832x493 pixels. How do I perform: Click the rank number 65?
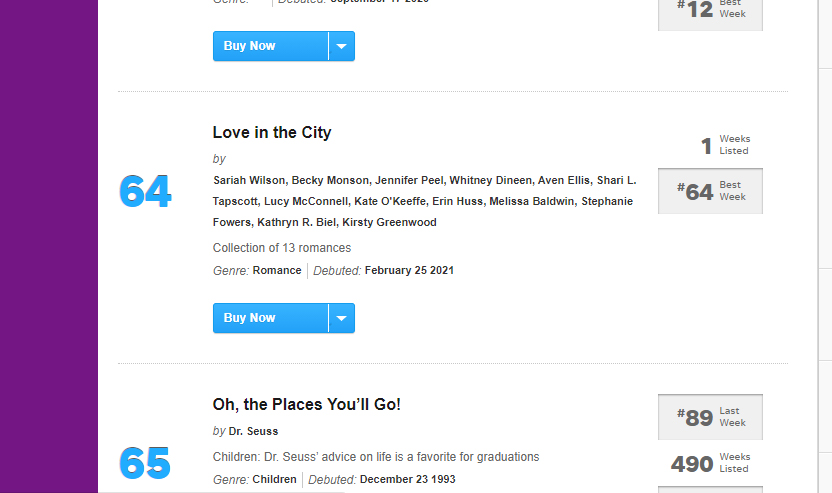click(x=145, y=463)
